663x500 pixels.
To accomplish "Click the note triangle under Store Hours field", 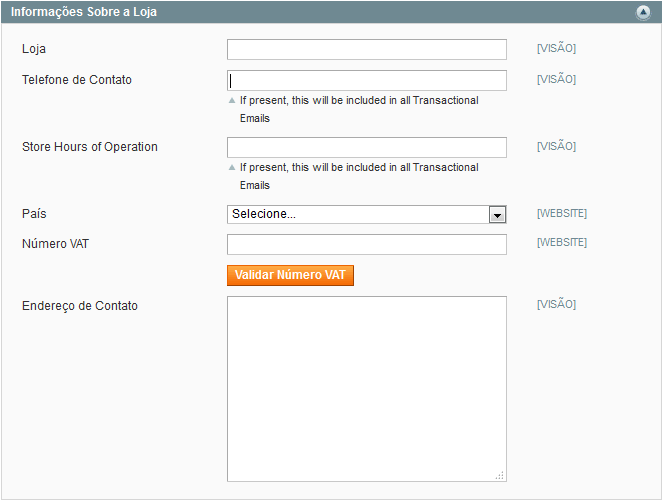I will tap(232, 167).
